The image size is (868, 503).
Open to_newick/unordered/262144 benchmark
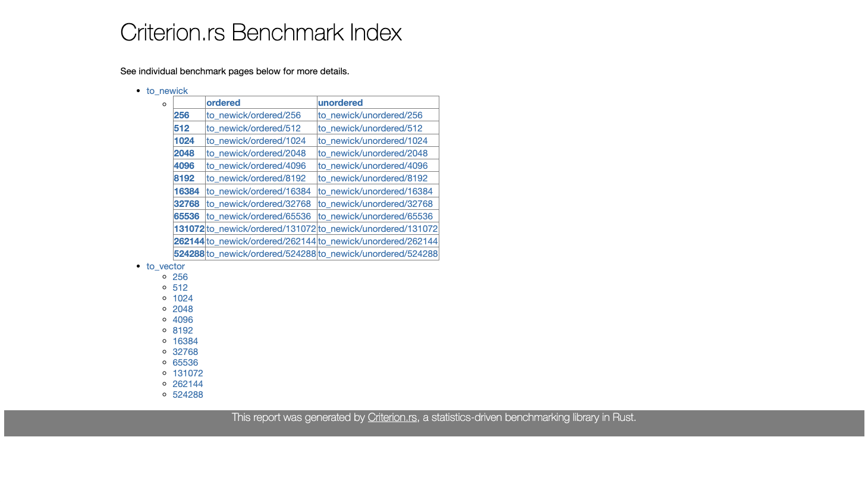(x=378, y=241)
